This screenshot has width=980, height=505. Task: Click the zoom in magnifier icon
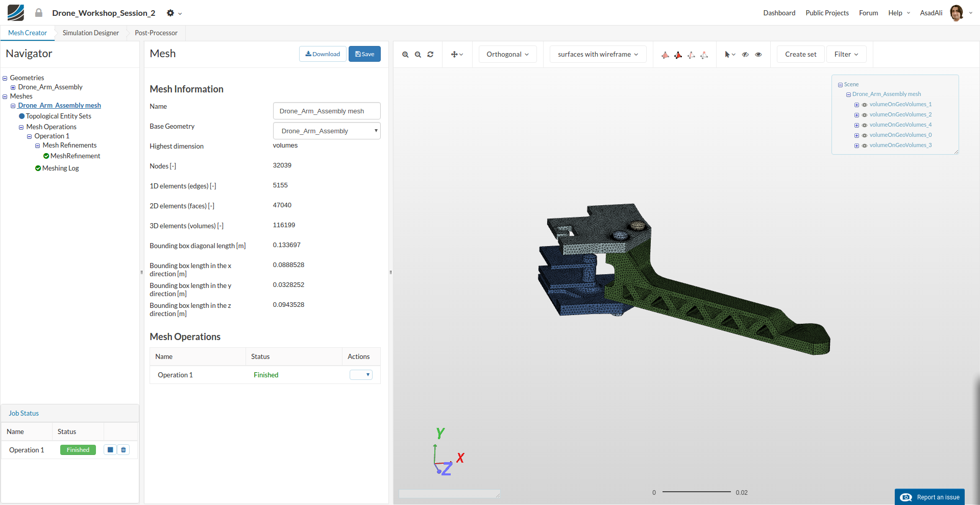pos(405,55)
